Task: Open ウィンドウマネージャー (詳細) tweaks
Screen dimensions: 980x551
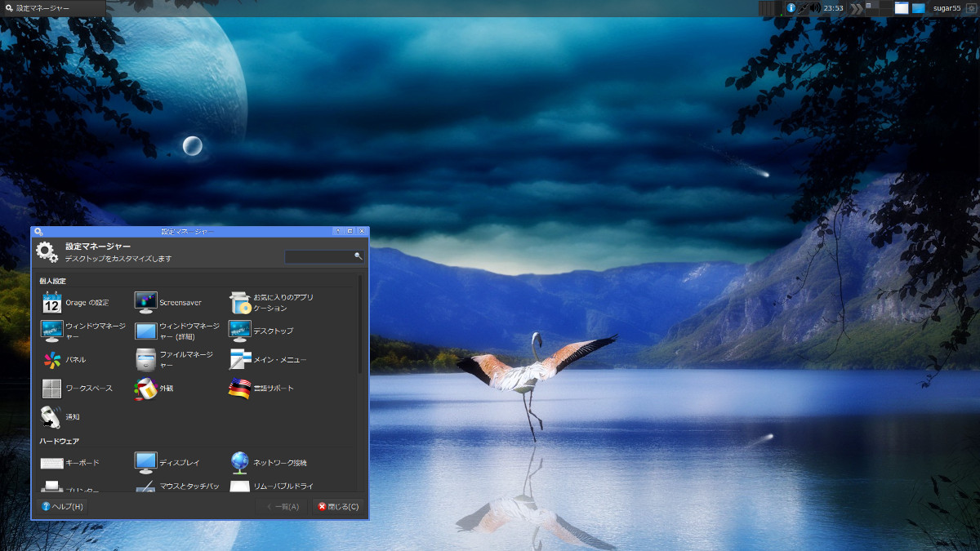Action: pyautogui.click(x=177, y=331)
